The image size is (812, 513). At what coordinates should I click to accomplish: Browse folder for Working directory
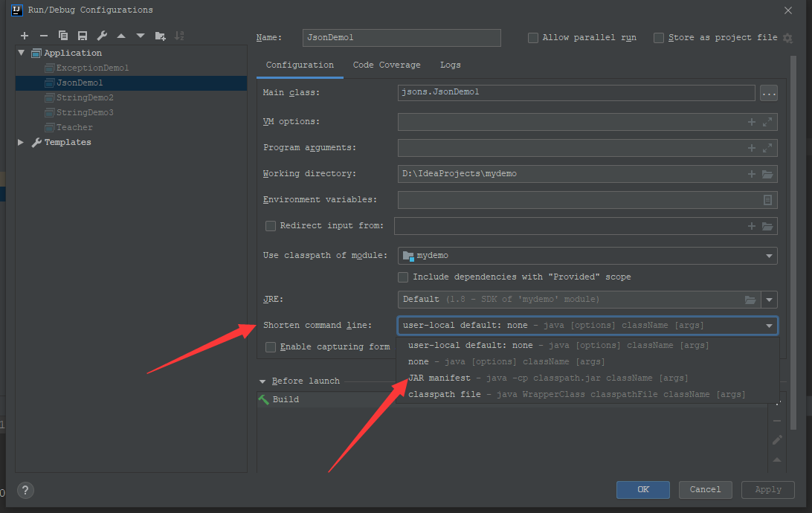[x=767, y=174]
